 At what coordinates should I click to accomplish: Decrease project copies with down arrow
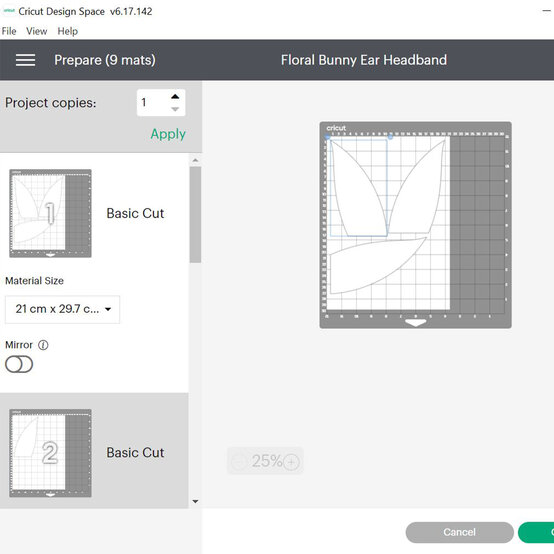pyautogui.click(x=175, y=109)
